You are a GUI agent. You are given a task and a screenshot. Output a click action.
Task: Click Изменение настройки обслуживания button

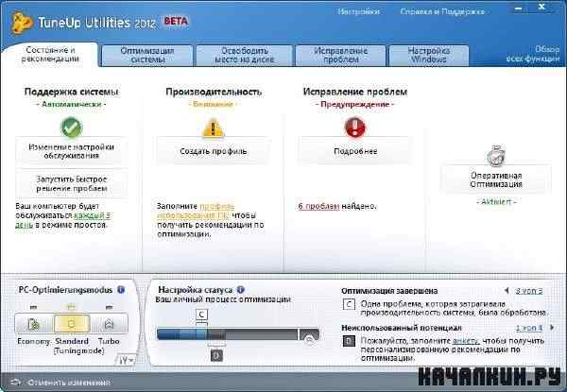[x=71, y=151]
